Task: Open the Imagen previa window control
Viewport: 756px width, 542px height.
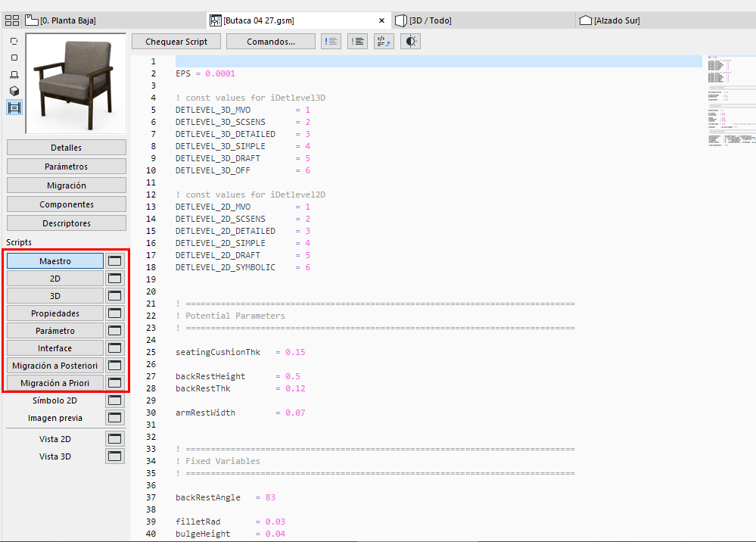Action: 114,417
